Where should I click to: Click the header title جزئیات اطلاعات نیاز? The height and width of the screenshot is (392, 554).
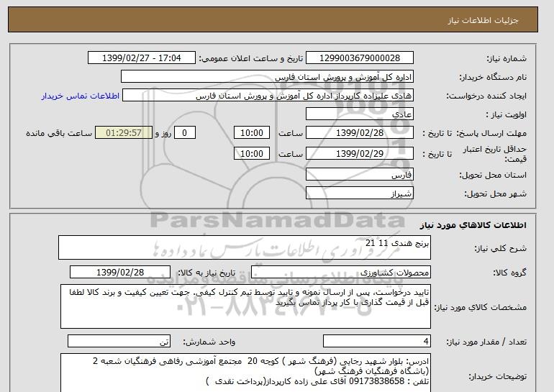click(483, 20)
